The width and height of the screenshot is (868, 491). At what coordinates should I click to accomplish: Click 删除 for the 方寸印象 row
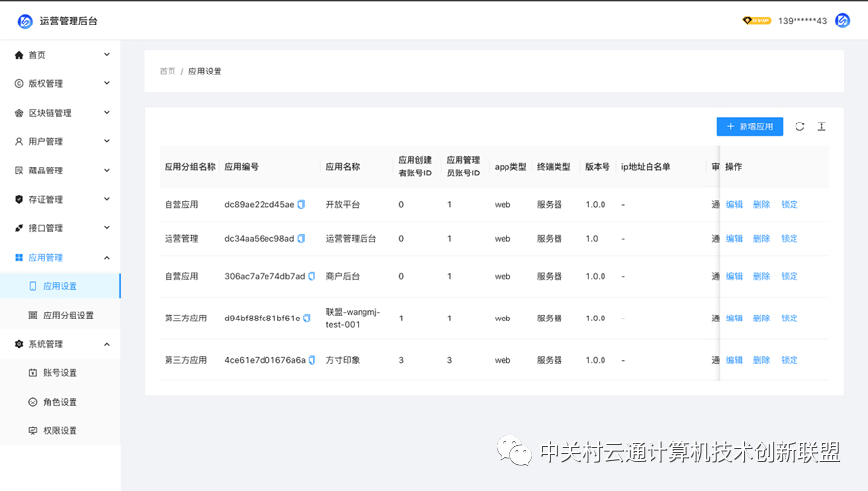pyautogui.click(x=761, y=361)
